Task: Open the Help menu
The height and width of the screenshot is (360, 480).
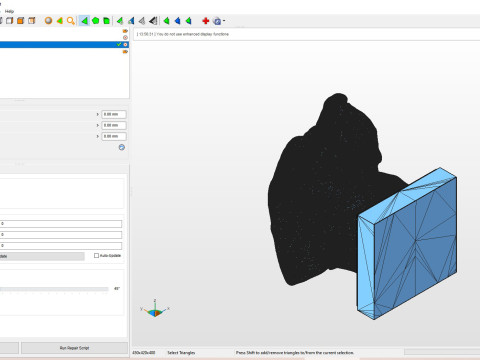Action: (9, 11)
